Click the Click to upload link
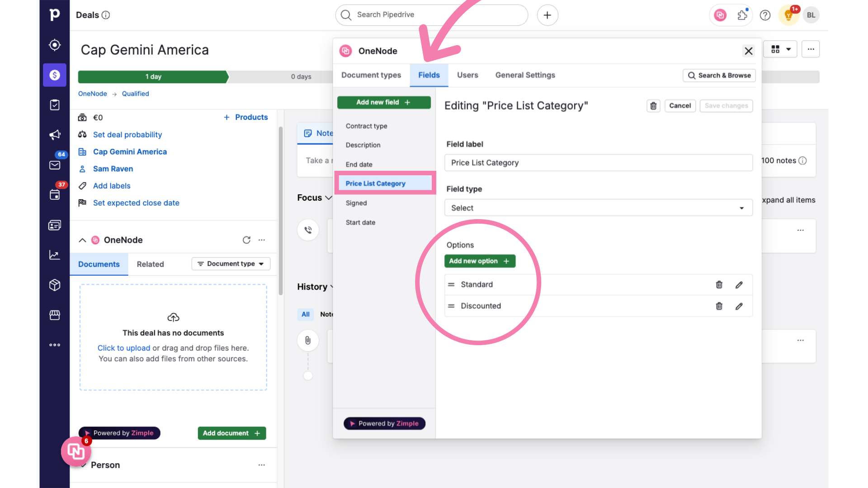 pyautogui.click(x=124, y=348)
